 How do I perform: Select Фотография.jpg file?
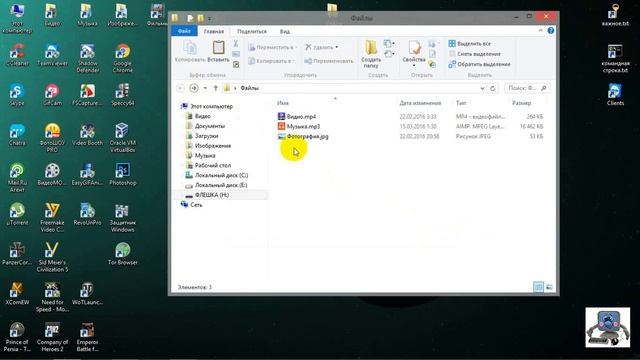(307, 136)
